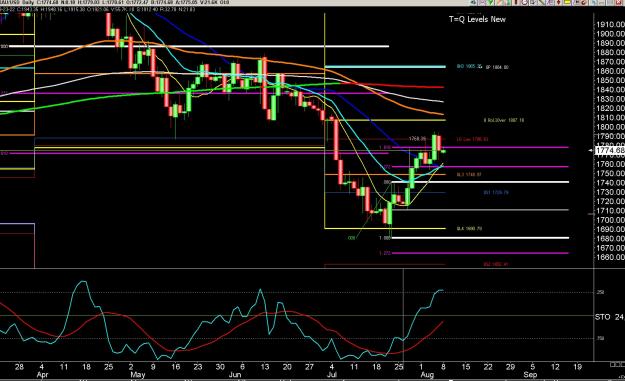Click the date label 22 on time axis
The image size is (625, 381).
click(488, 367)
